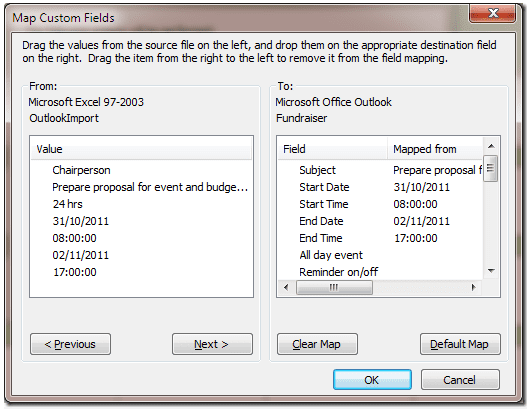528x409 pixels.
Task: Go to the Next record
Action: (212, 344)
